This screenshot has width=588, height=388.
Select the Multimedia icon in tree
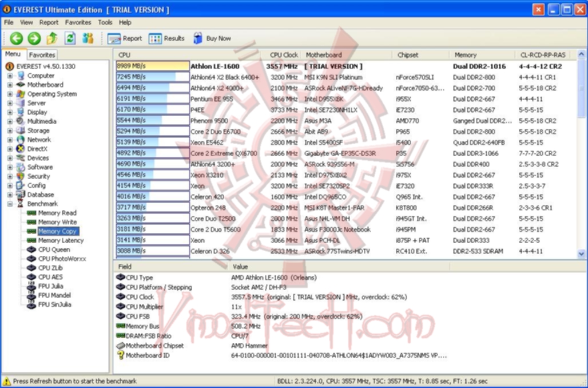(x=21, y=121)
